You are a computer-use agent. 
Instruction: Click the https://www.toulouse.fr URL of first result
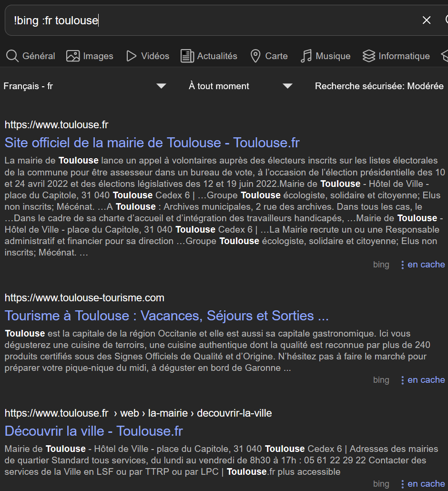[x=56, y=125]
